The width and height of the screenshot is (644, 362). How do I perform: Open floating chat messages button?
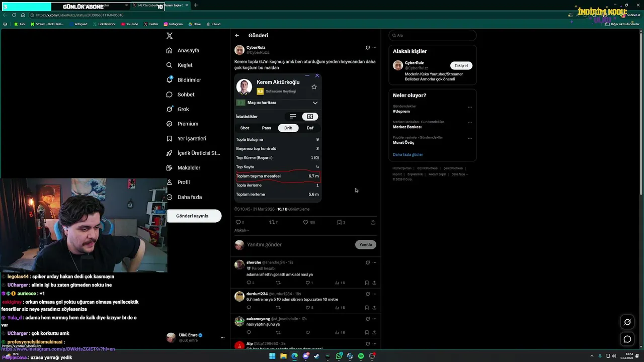tap(627, 339)
